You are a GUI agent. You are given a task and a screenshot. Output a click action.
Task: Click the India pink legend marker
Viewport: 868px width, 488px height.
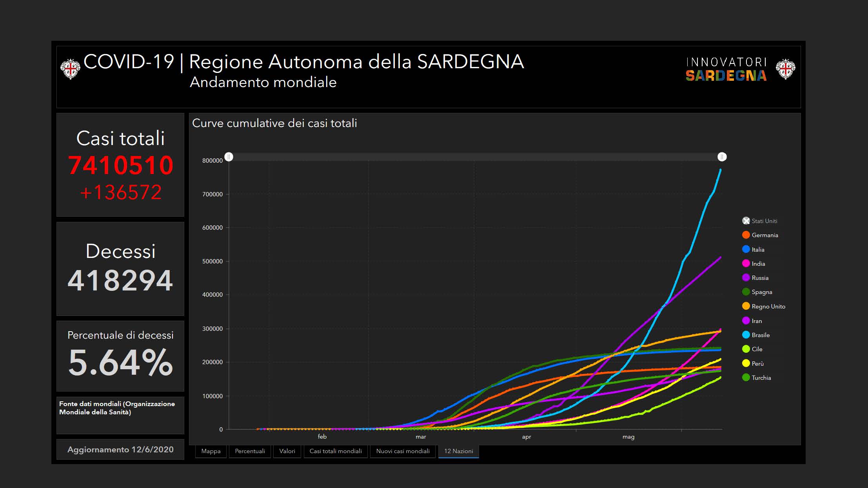(746, 263)
